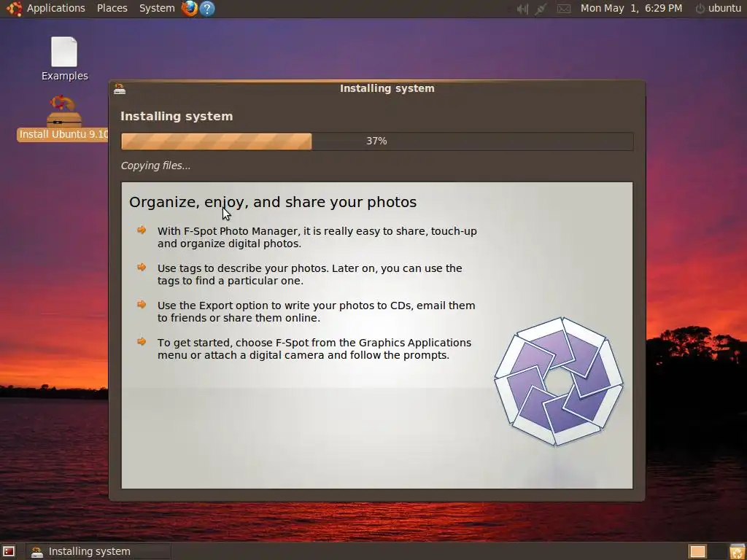Viewport: 747px width, 560px height.
Task: Click the arrow bullet beside 'Use the Export option'
Action: (142, 305)
